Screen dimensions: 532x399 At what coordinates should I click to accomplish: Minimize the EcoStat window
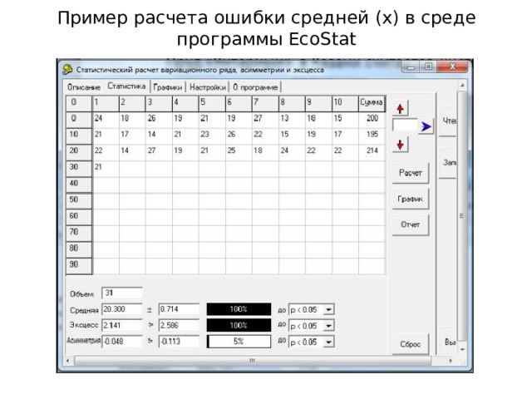[411, 66]
